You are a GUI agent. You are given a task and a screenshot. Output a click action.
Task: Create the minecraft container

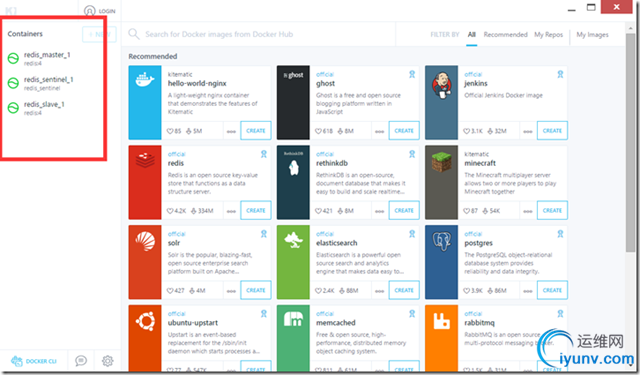click(x=552, y=211)
